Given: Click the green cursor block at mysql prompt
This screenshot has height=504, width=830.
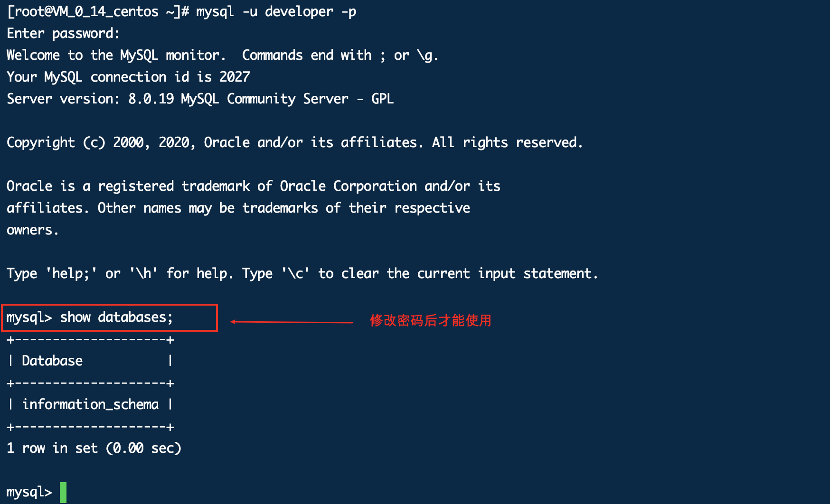Looking at the screenshot, I should (63, 492).
